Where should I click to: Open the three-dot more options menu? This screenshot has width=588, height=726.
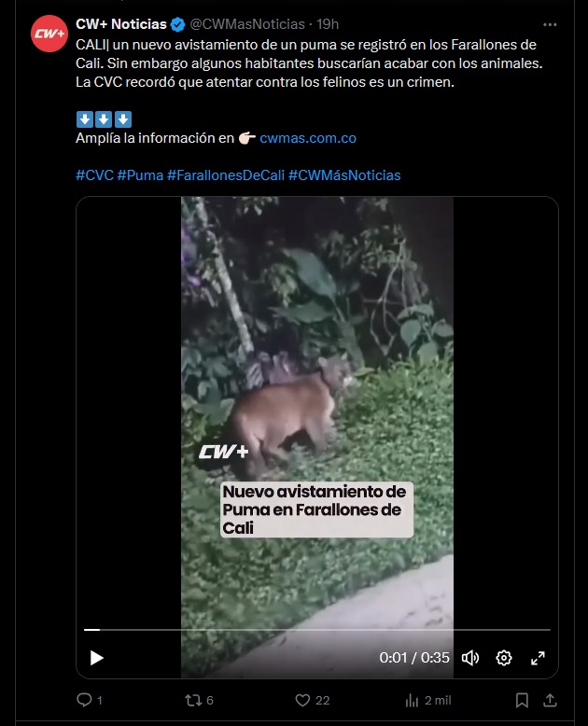(550, 24)
